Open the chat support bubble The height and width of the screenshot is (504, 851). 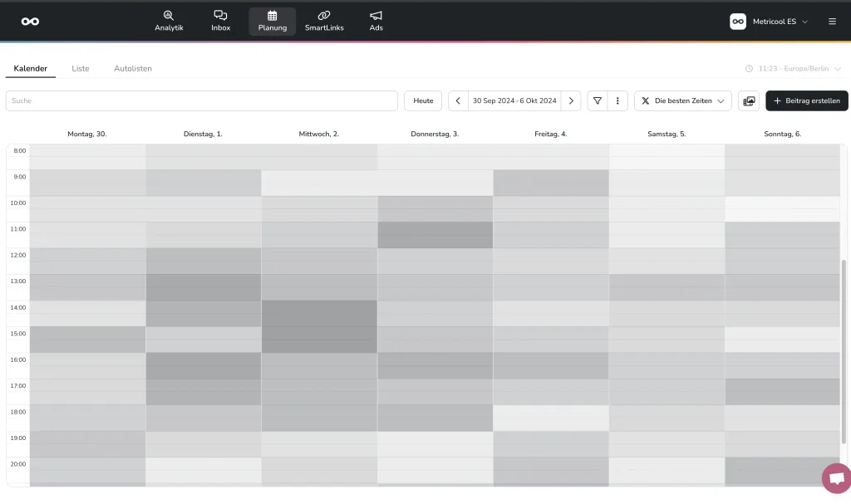click(x=836, y=478)
